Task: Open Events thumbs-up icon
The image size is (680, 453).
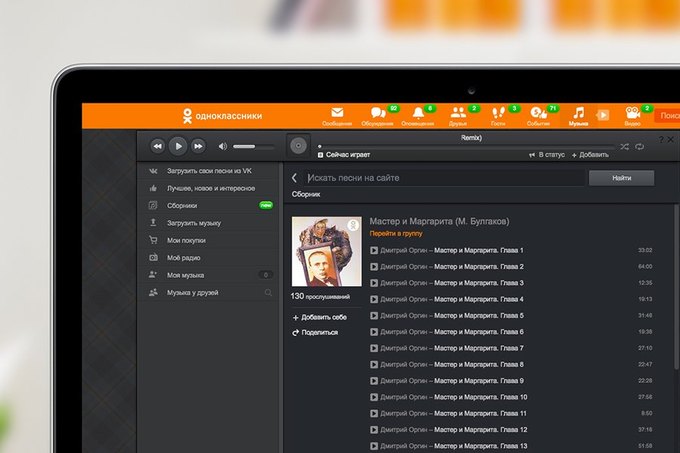Action: tap(538, 113)
